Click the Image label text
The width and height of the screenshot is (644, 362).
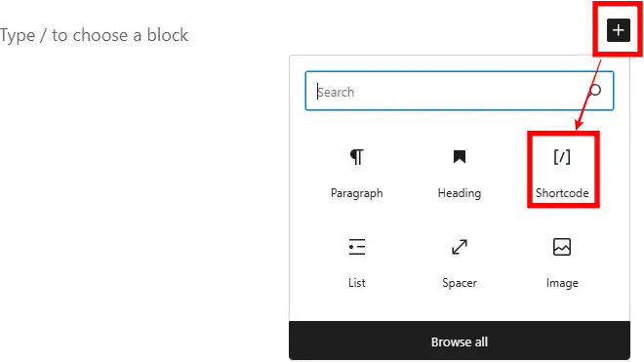562,283
